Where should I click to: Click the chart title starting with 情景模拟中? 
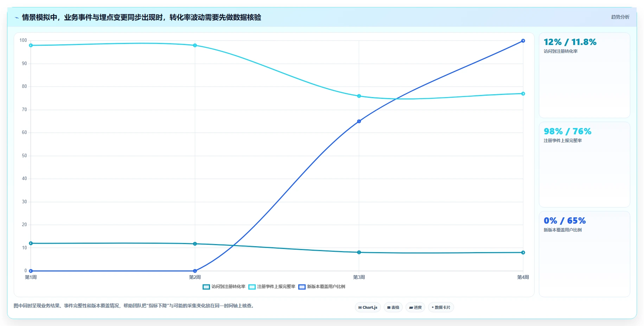coord(141,17)
